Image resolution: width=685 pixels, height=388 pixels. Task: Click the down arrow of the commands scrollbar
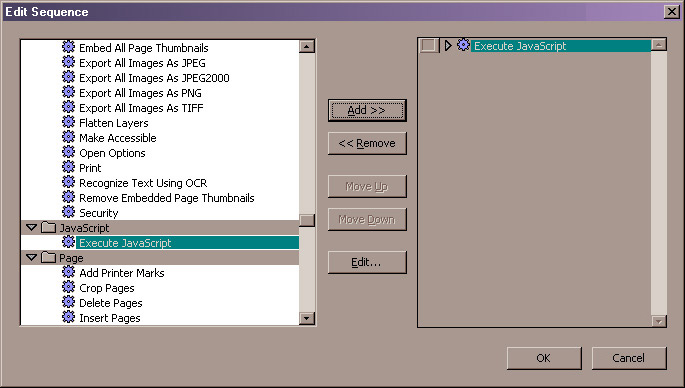(307, 319)
